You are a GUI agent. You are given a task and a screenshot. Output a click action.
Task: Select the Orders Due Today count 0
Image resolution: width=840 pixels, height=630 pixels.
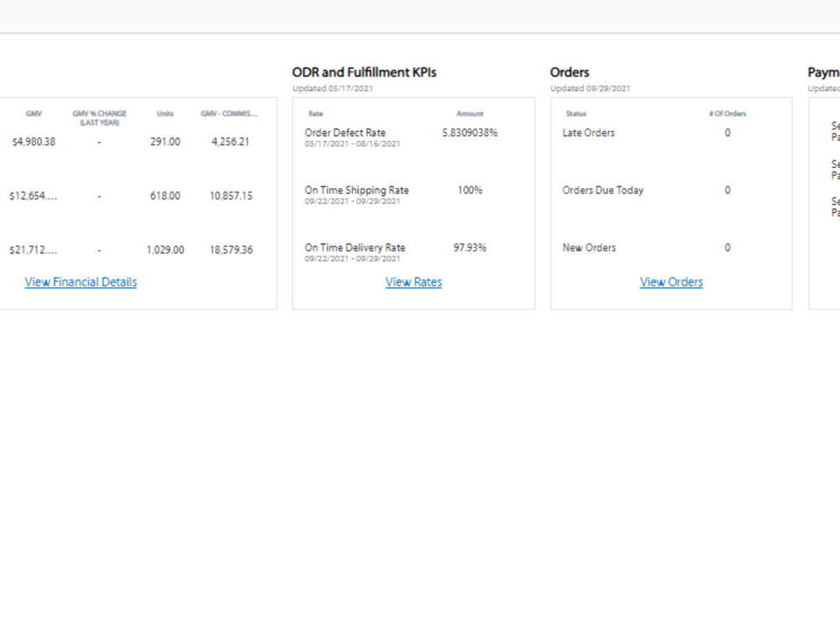click(x=727, y=190)
